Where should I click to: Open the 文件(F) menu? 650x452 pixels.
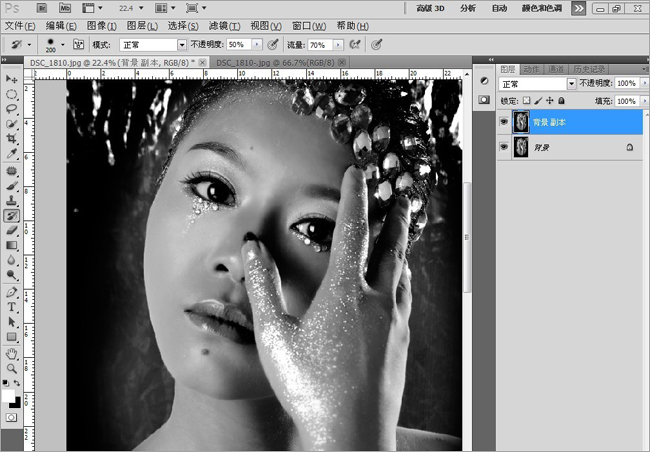click(20, 26)
